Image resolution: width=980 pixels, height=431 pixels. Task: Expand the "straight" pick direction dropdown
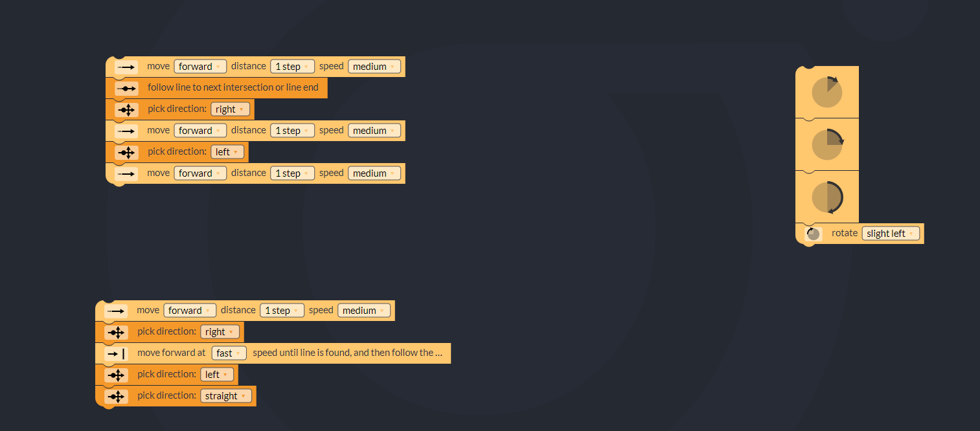click(x=225, y=396)
